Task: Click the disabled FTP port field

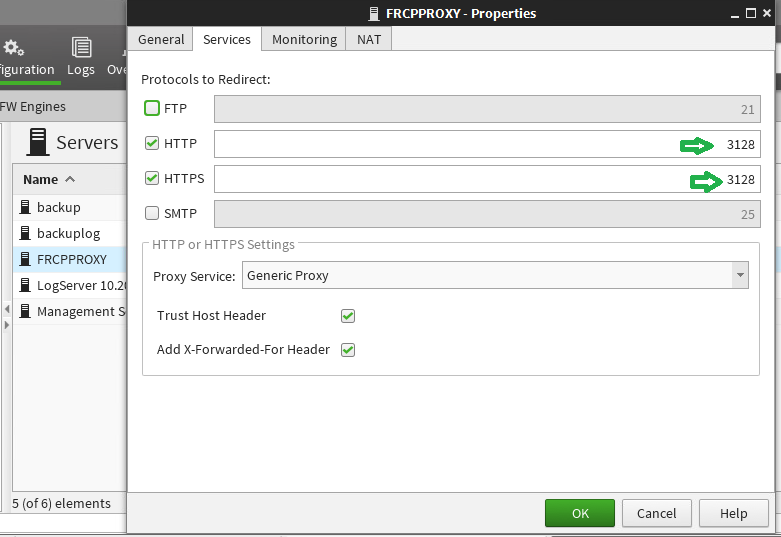Action: tap(487, 109)
